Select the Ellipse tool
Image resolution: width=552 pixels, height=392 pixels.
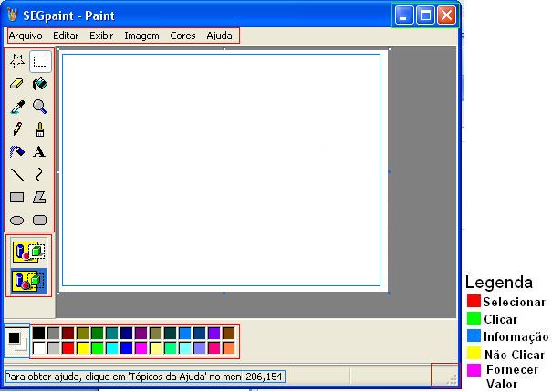click(17, 221)
